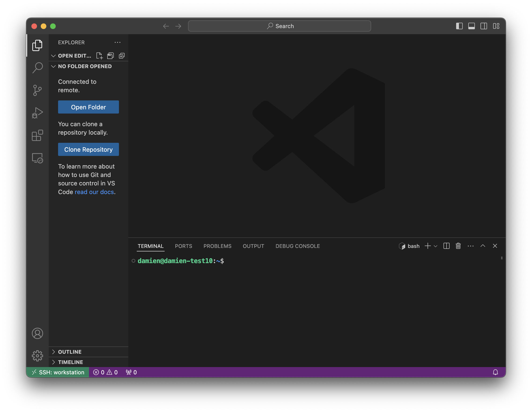The image size is (532, 412).
Task: Kill the terminal with trash icon
Action: [x=458, y=246]
